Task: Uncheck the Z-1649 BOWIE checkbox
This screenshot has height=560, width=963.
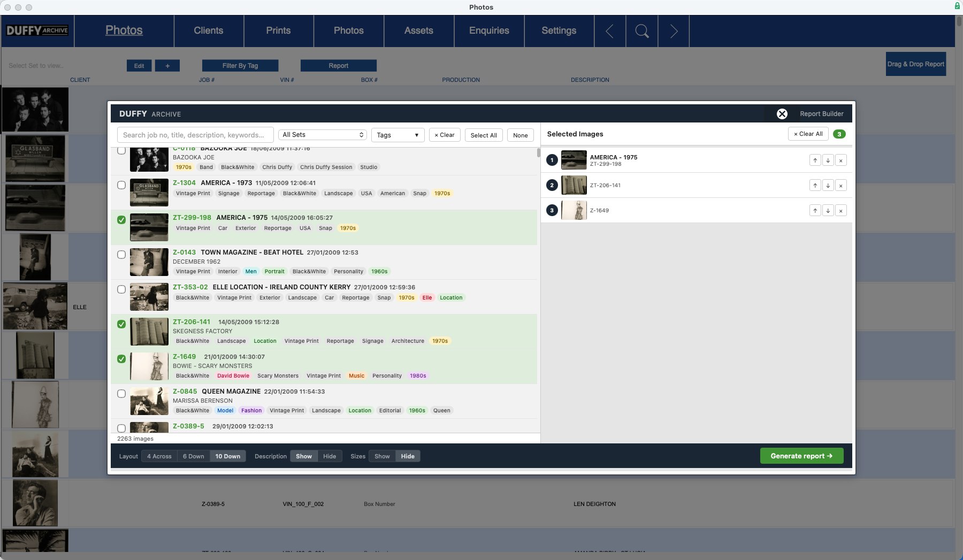Action: click(x=121, y=359)
